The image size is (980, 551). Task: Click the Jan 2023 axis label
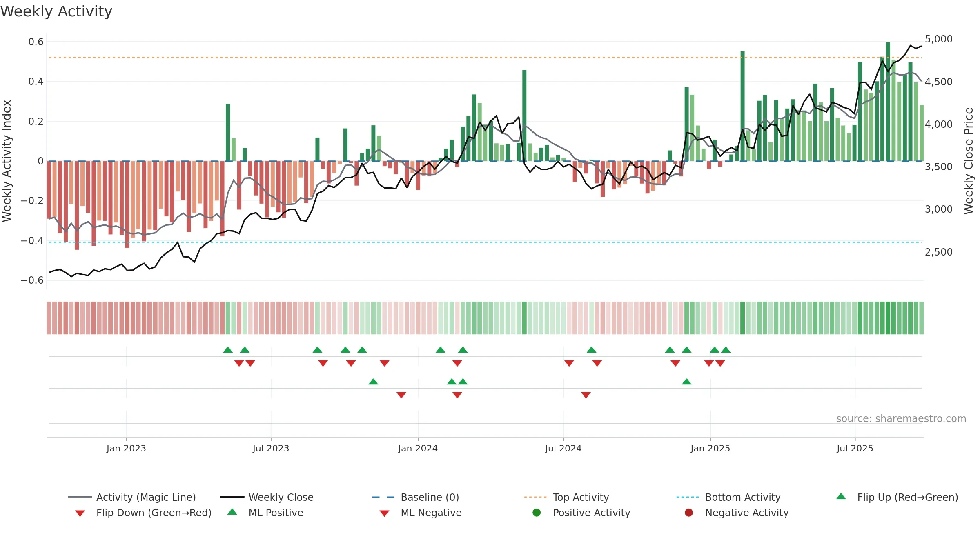coord(126,448)
